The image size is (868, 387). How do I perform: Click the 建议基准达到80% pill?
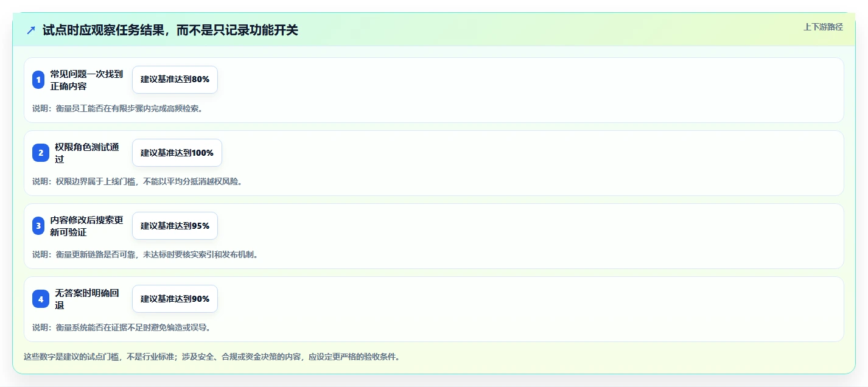(175, 80)
